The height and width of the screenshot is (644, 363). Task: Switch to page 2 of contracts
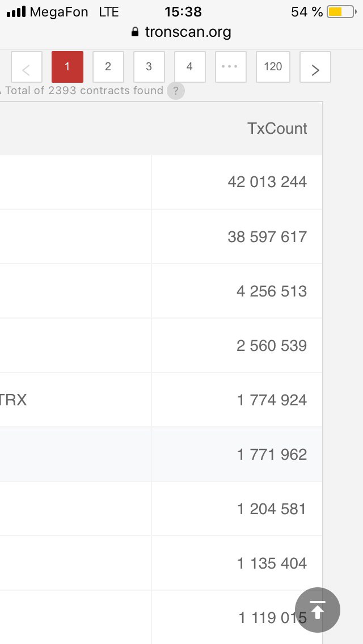pos(108,67)
